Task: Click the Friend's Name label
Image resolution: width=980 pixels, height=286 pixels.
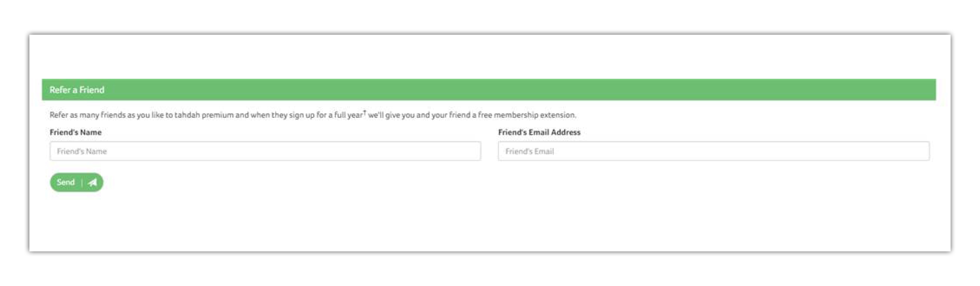Action: pyautogui.click(x=76, y=132)
